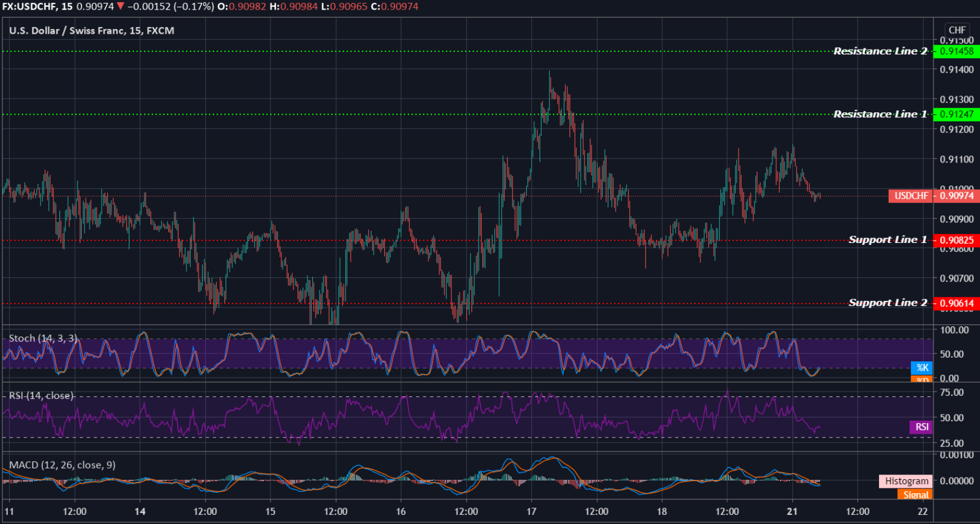Click 100.00 on the Stoch scale
Image resolution: width=980 pixels, height=524 pixels.
tap(954, 330)
